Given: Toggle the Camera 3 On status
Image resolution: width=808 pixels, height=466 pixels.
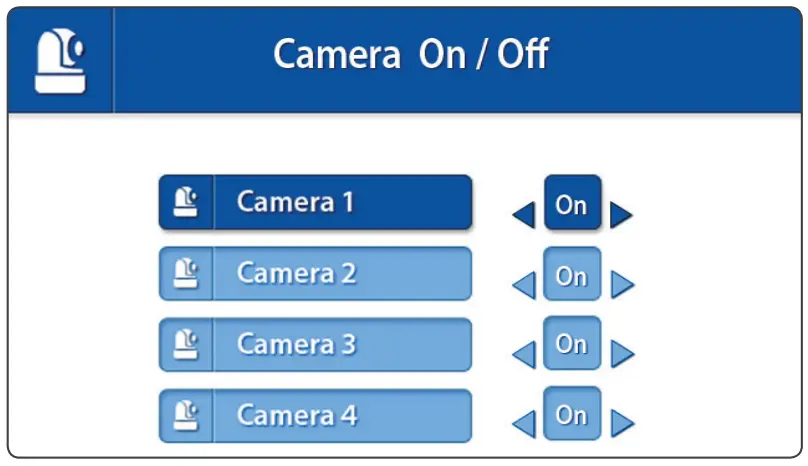Looking at the screenshot, I should (572, 345).
